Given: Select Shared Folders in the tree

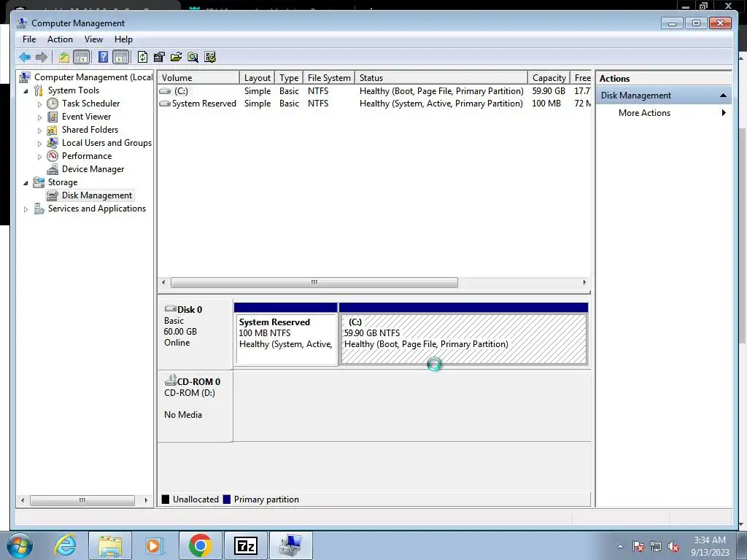Looking at the screenshot, I should (90, 130).
